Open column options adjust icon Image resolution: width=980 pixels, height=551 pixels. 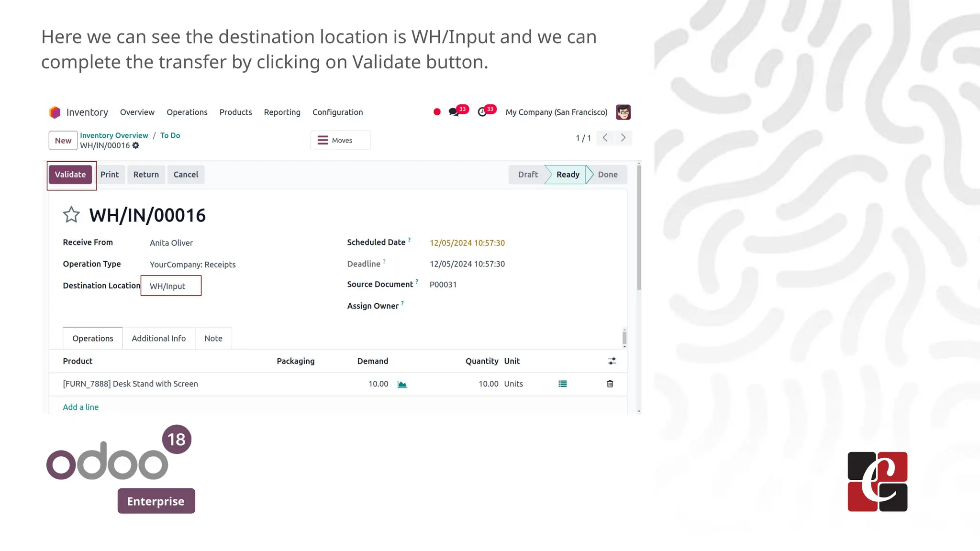612,361
